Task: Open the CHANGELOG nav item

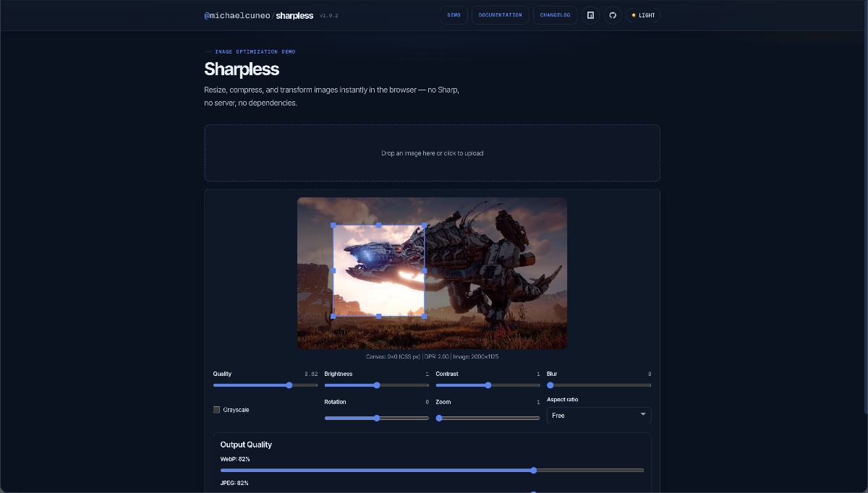Action: click(x=555, y=15)
